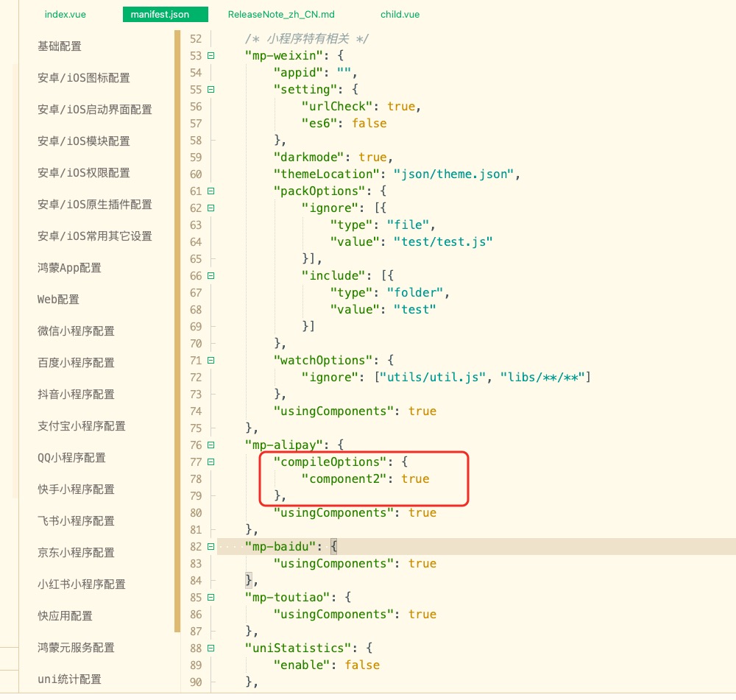
Task: Collapse watchOptions fold marker on line 71
Action: click(x=211, y=361)
